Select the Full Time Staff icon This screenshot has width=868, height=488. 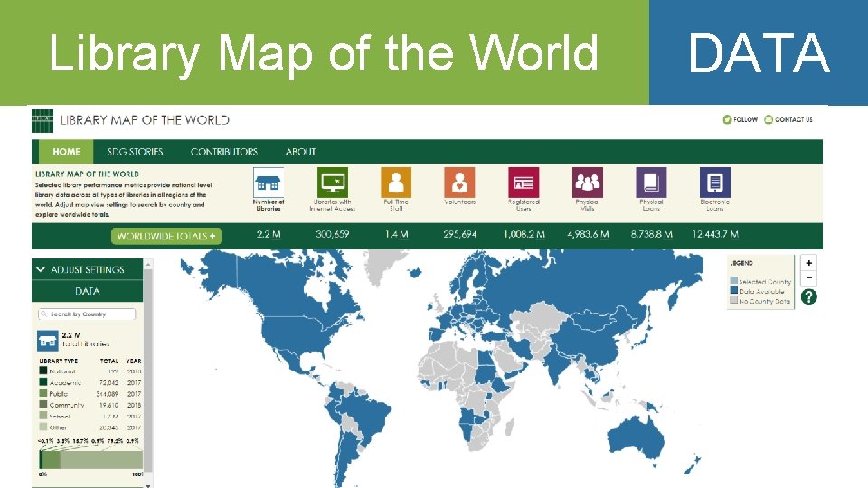pos(396,183)
